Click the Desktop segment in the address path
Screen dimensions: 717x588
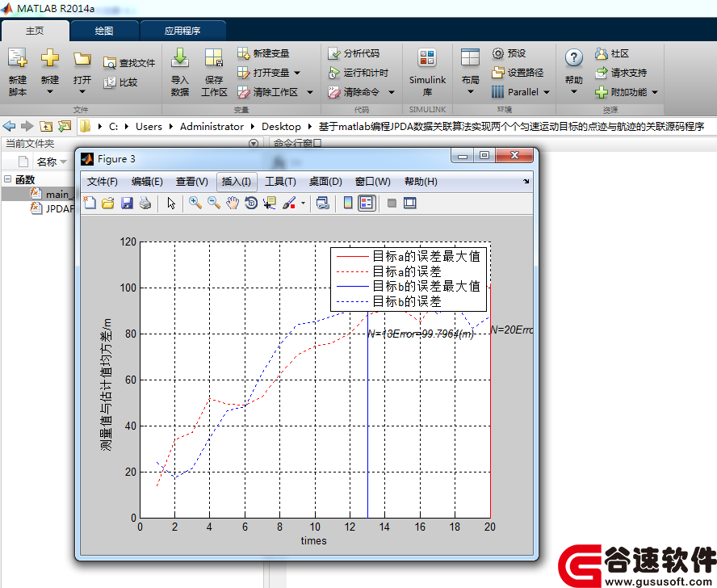coord(281,126)
